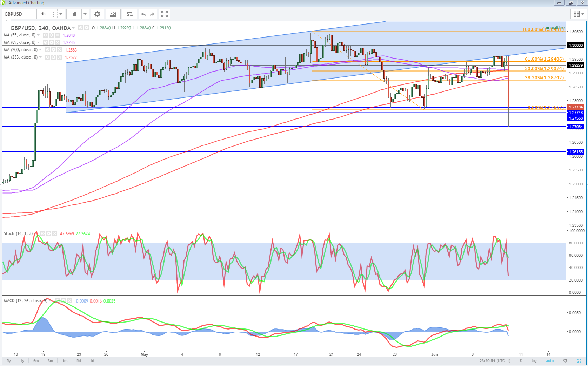This screenshot has width=588, height=366.
Task: Remove the MA 89 indicator
Action: click(58, 42)
